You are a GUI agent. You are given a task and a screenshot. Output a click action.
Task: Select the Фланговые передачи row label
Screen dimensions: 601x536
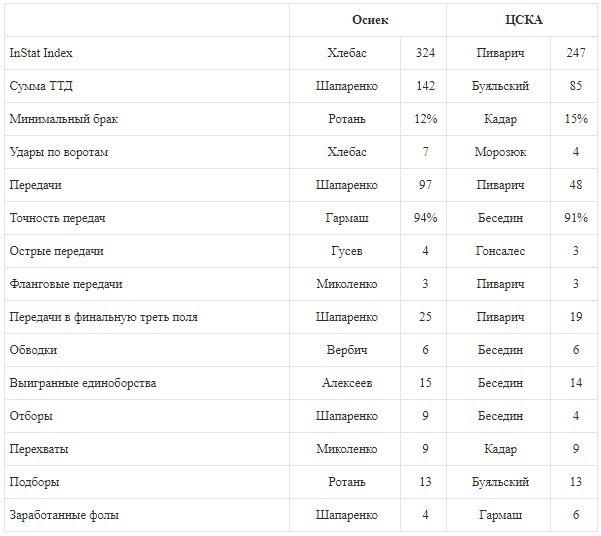click(65, 284)
